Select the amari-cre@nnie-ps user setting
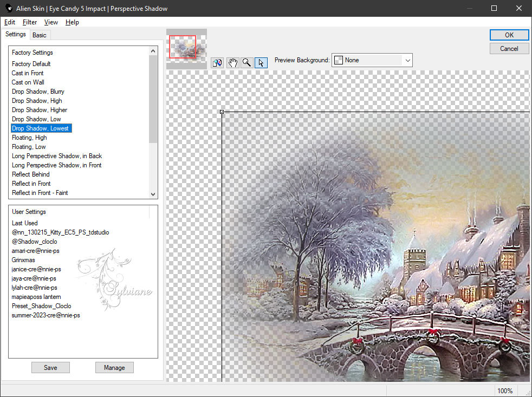 [36, 250]
